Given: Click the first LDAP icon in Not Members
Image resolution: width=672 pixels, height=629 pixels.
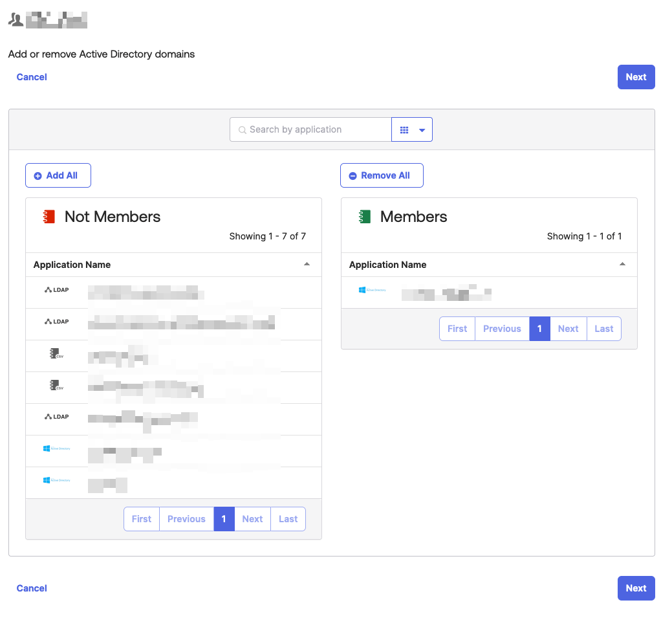Looking at the screenshot, I should click(x=57, y=290).
